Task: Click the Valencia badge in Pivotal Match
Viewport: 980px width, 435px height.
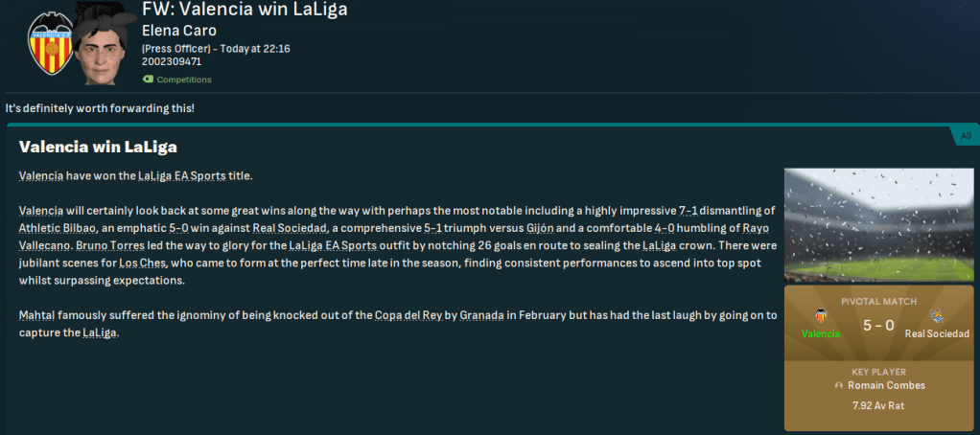Action: (821, 315)
